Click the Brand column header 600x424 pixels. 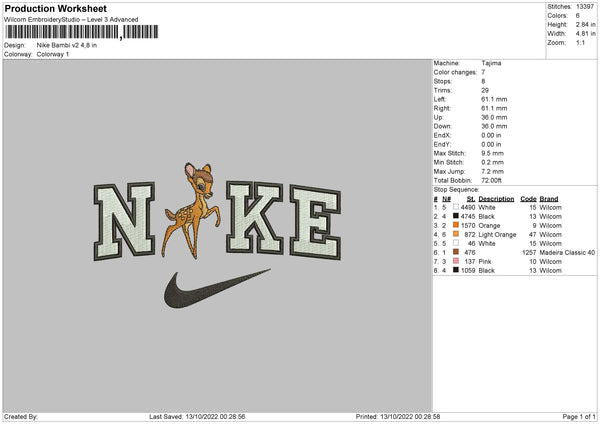pyautogui.click(x=549, y=199)
